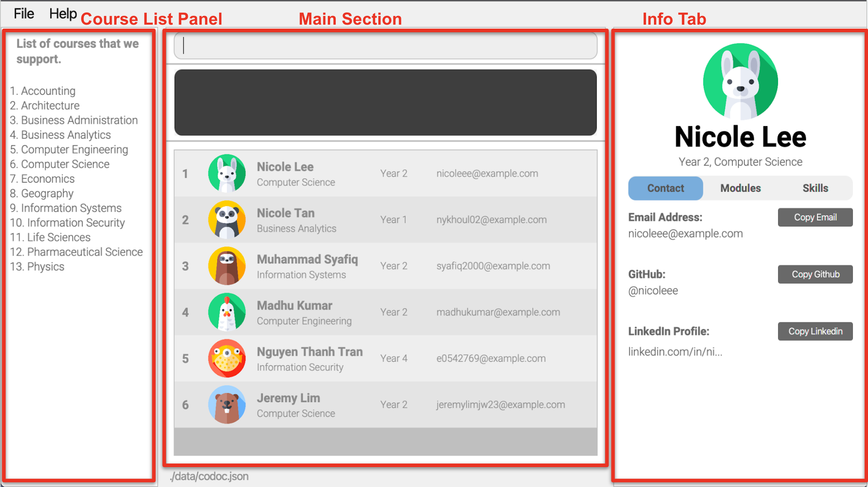Click the '10. Information Security' course entry
This screenshot has height=487, width=868.
click(x=67, y=223)
